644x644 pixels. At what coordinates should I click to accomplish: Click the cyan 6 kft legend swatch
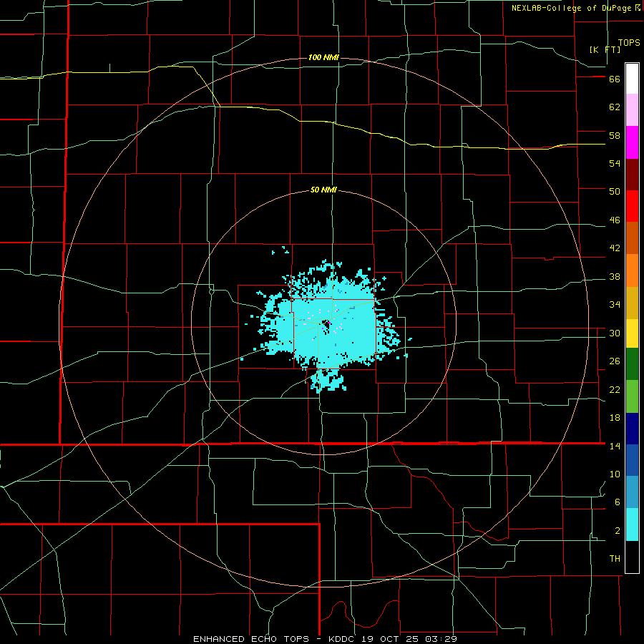[x=632, y=525]
